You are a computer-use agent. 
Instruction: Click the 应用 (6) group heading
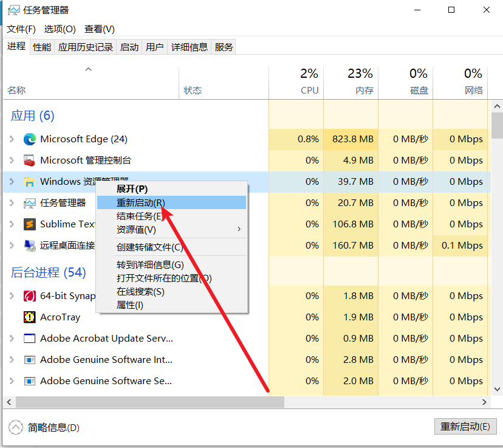32,116
